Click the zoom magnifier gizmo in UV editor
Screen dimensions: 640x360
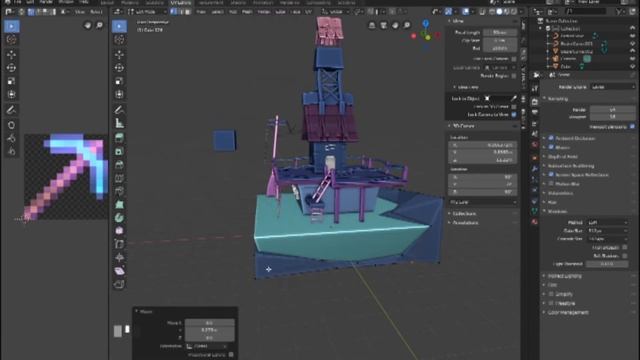tap(100, 25)
